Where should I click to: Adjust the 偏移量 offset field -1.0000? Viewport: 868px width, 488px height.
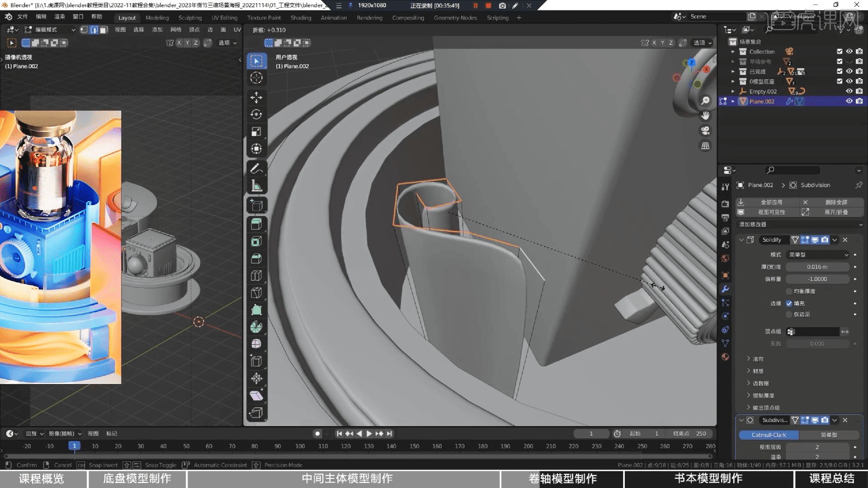(x=817, y=279)
